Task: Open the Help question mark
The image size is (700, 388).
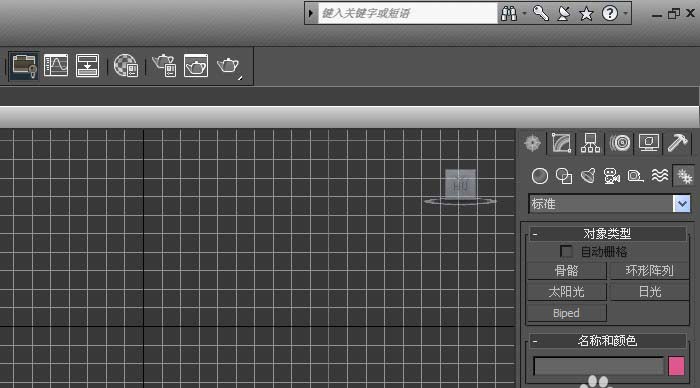Action: 610,13
